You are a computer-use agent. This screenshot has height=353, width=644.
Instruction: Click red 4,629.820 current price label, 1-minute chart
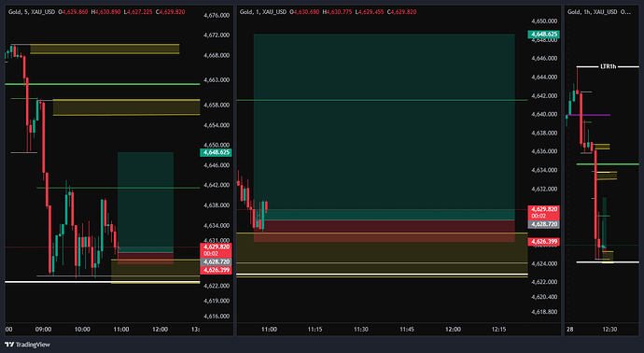(544, 209)
